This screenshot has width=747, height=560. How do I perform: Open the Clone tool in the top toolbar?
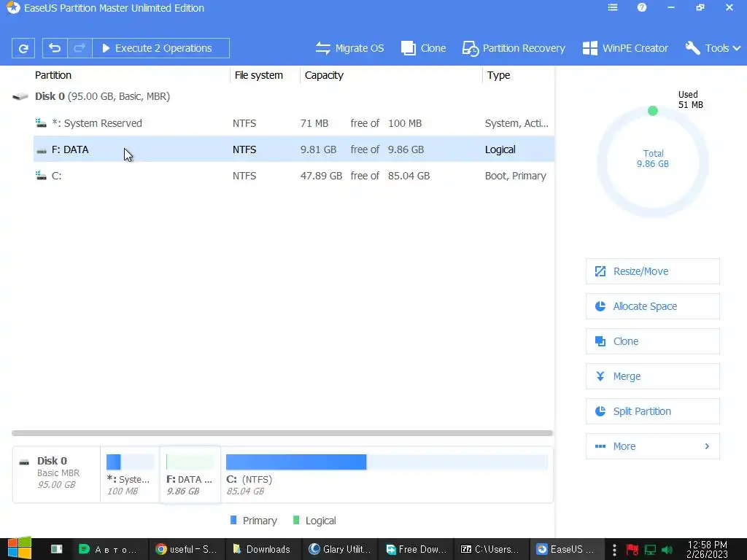click(x=424, y=48)
